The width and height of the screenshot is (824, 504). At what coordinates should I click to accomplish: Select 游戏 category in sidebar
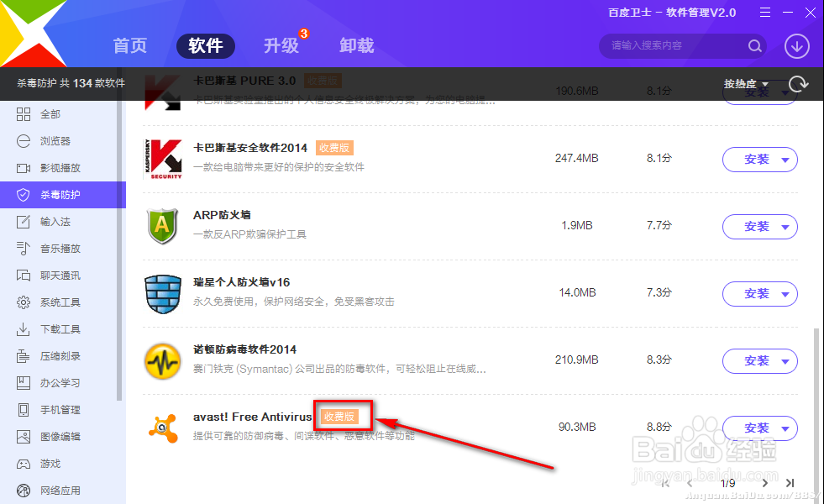click(63, 464)
